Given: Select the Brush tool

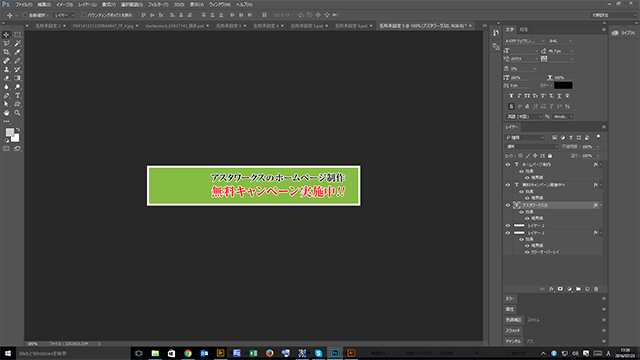Looking at the screenshot, I should [18, 61].
